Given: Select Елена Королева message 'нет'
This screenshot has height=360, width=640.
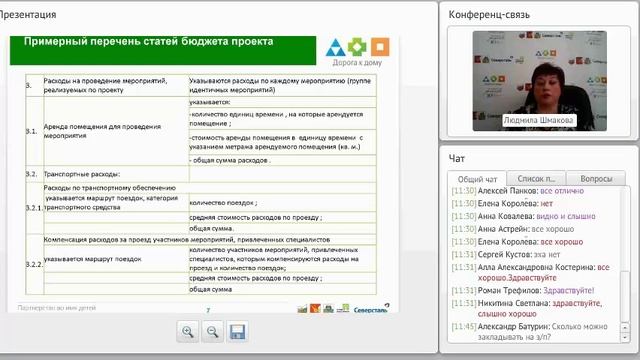Looking at the screenshot, I should click(502, 203).
